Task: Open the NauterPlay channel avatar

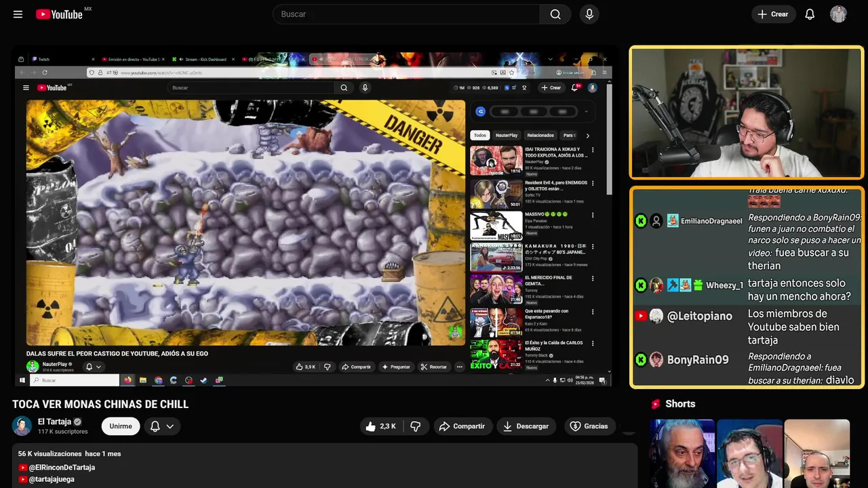Action: coord(33,367)
